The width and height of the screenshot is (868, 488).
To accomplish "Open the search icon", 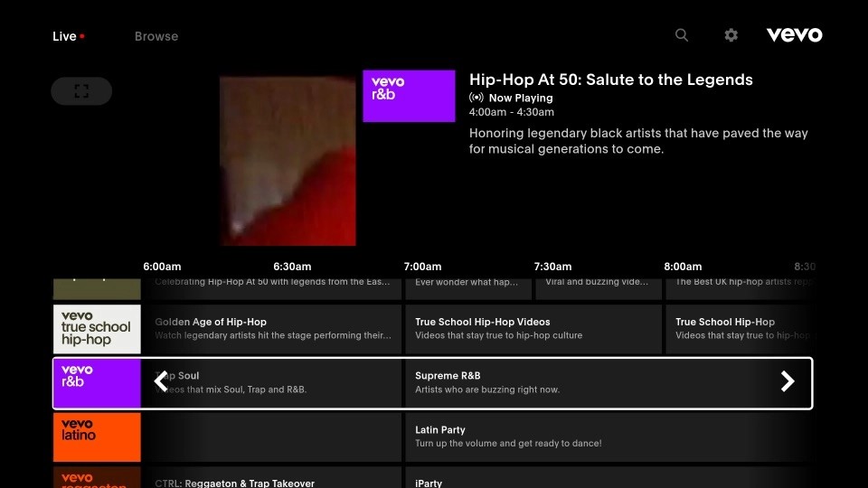I will (682, 35).
